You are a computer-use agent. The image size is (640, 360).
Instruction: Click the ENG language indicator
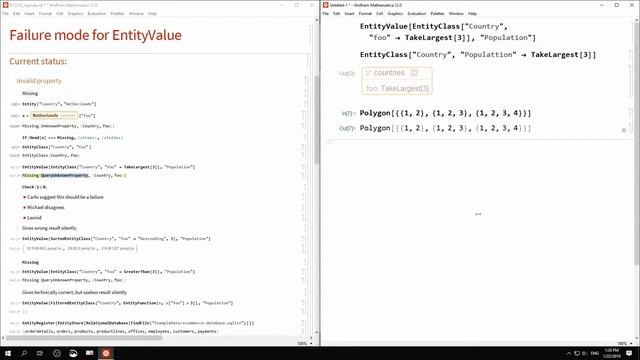pyautogui.click(x=595, y=353)
